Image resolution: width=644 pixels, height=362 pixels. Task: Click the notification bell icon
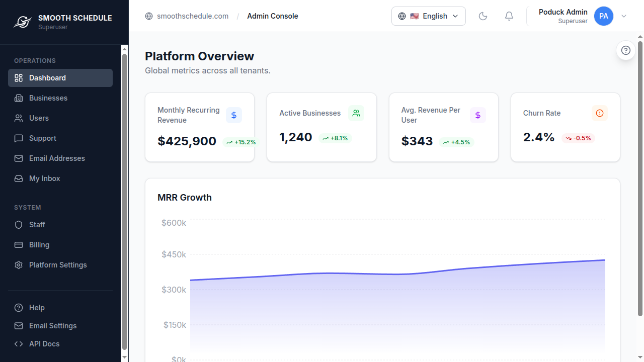click(x=509, y=16)
